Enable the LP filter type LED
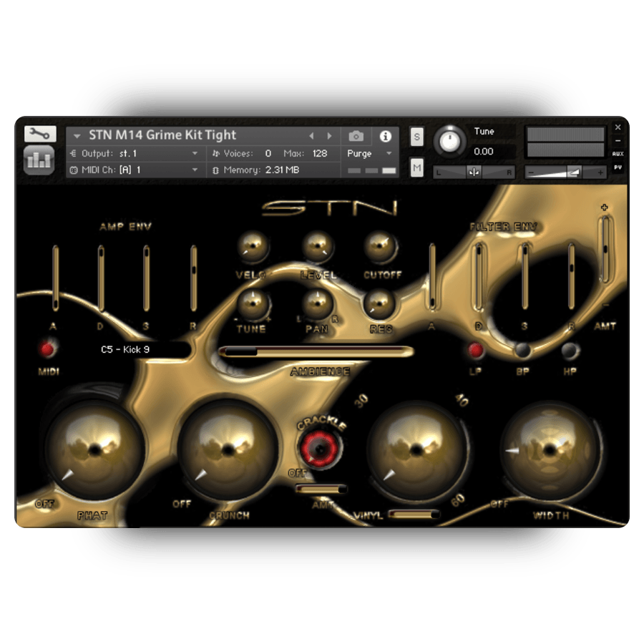This screenshot has width=644, height=644. 476,350
